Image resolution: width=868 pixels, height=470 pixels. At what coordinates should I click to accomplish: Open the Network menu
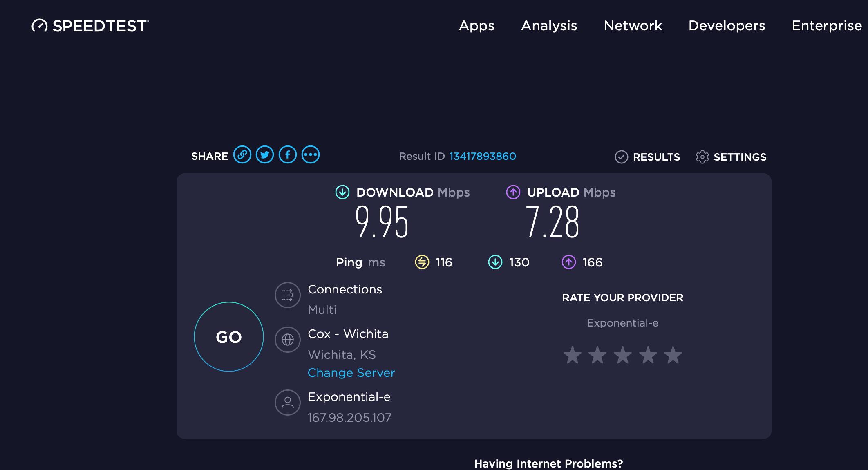click(633, 26)
